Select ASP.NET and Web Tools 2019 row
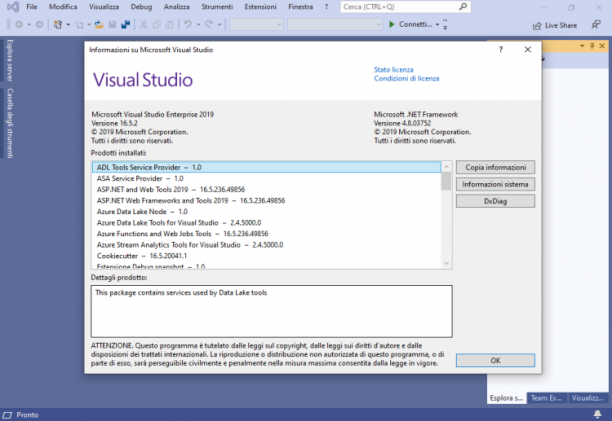 pos(267,190)
